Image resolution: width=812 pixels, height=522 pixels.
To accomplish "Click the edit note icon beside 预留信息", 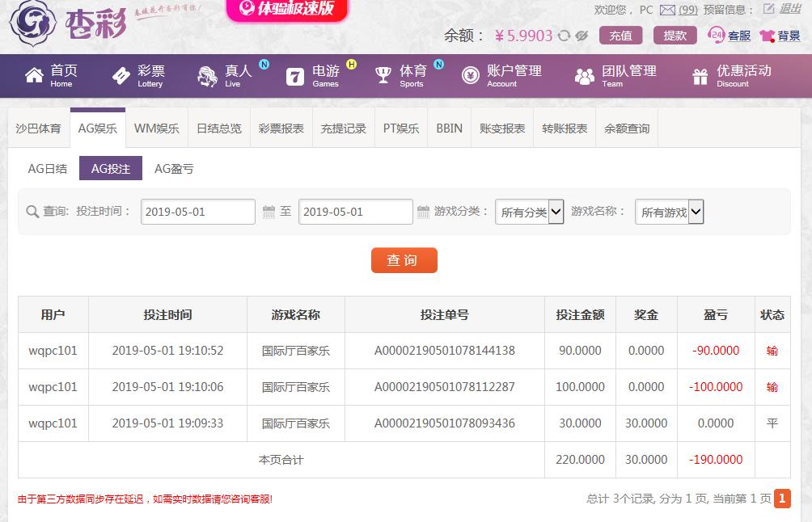I will coord(768,8).
